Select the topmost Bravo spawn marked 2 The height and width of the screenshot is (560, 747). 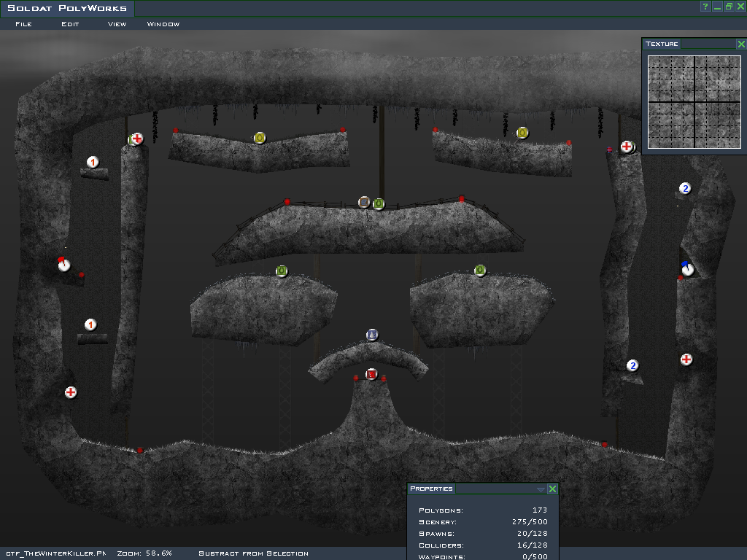684,189
